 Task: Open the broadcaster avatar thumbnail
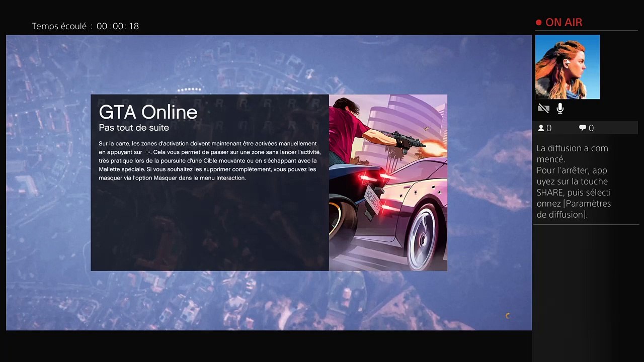(x=568, y=67)
